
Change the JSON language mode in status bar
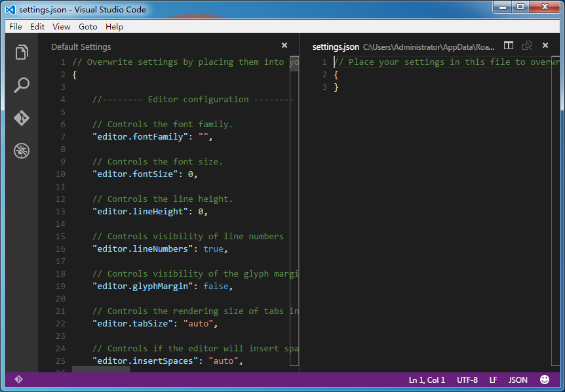coord(518,380)
